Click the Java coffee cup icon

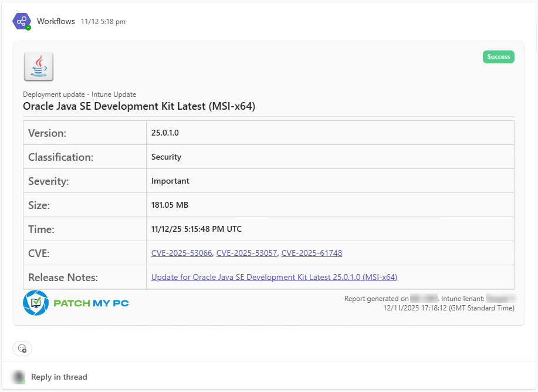[39, 66]
